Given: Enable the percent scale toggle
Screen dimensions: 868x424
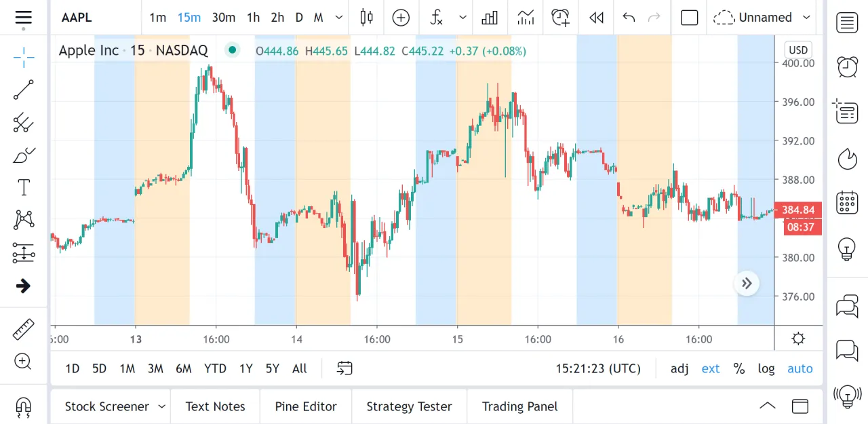Looking at the screenshot, I should tap(739, 369).
